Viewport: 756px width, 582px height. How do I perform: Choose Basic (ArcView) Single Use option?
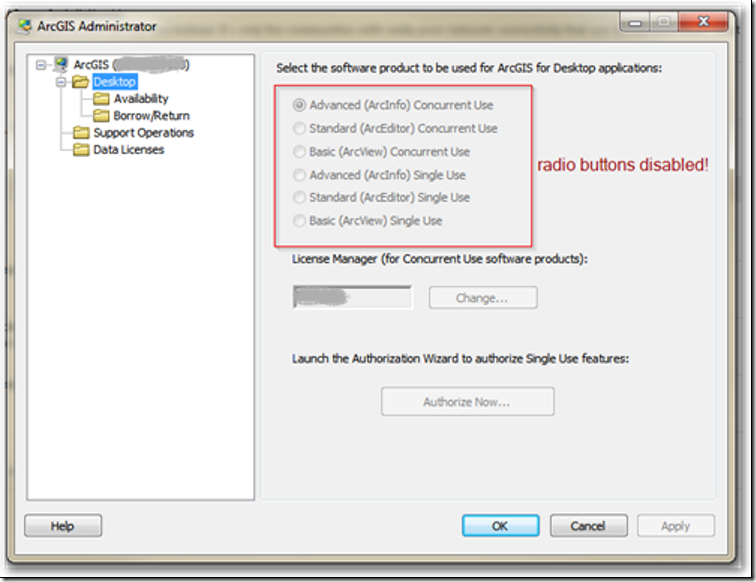click(x=299, y=221)
